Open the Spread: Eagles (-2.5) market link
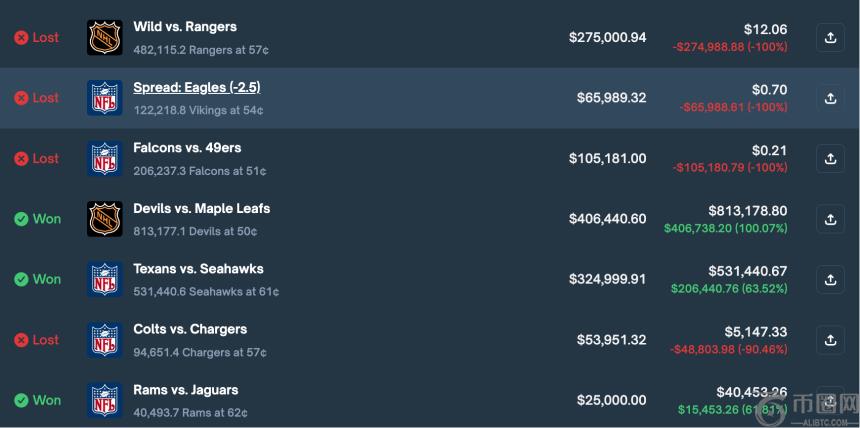This screenshot has width=860, height=428. pyautogui.click(x=197, y=88)
